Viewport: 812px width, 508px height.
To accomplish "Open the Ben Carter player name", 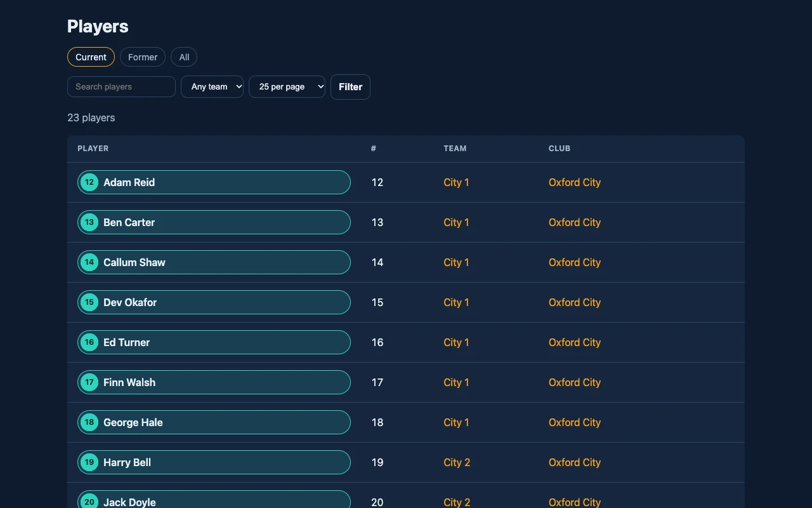I will [129, 222].
